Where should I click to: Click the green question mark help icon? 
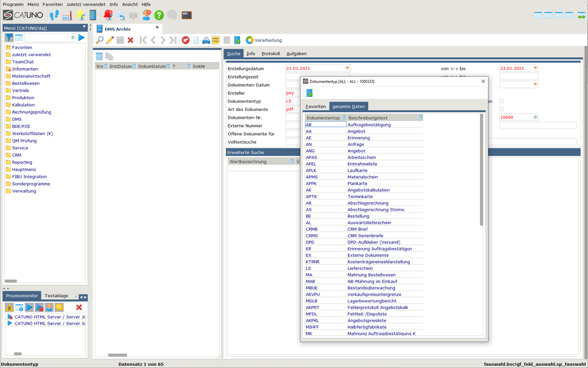coord(159,15)
